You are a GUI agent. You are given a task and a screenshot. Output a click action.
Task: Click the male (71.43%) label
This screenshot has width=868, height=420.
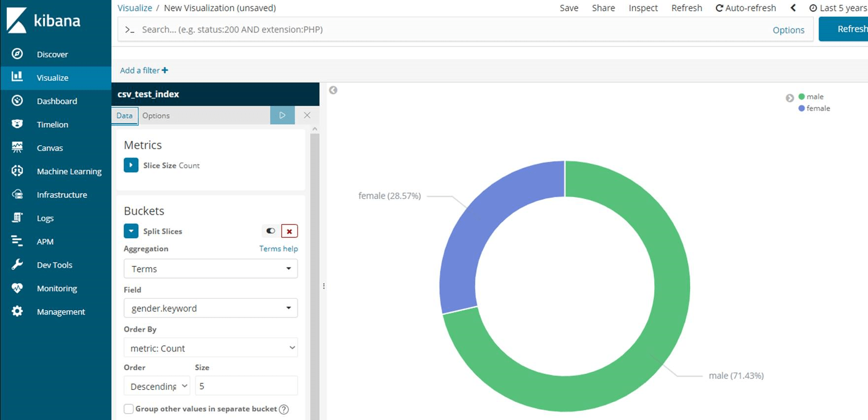736,376
